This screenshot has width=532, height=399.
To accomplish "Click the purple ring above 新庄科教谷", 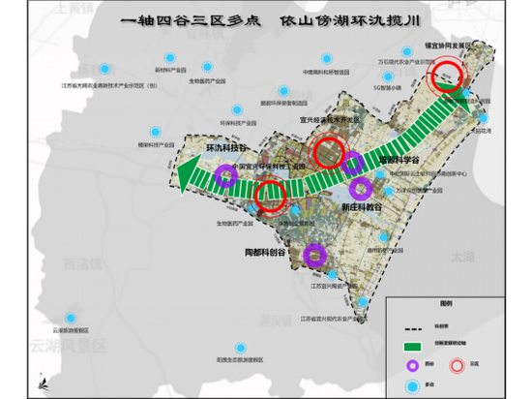I will coord(361,189).
